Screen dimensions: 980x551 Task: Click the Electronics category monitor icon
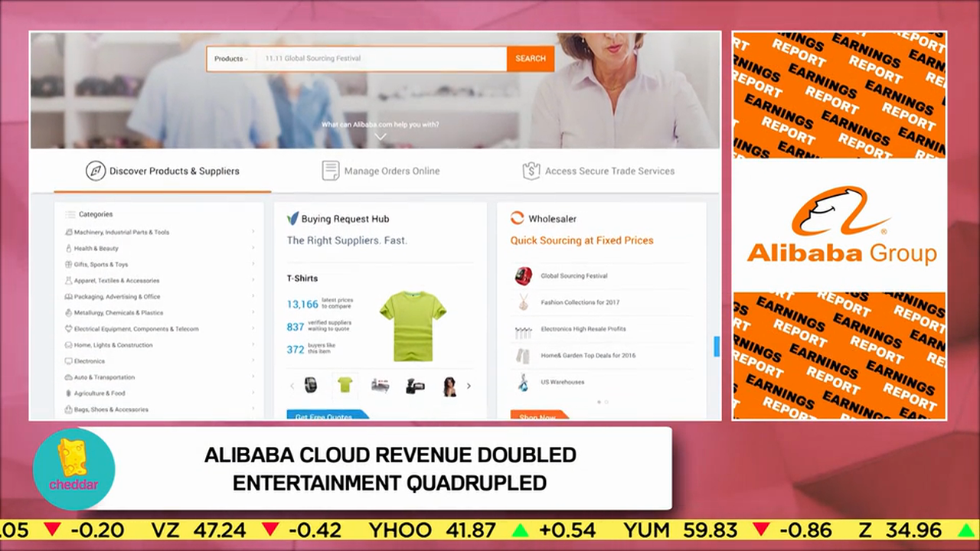(68, 360)
